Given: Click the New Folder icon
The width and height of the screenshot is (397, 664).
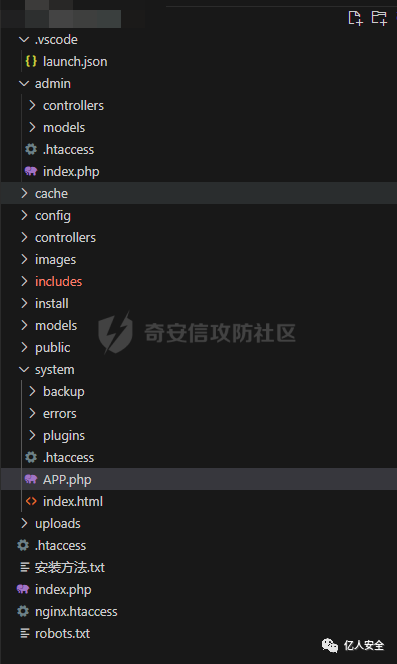Looking at the screenshot, I should point(379,18).
